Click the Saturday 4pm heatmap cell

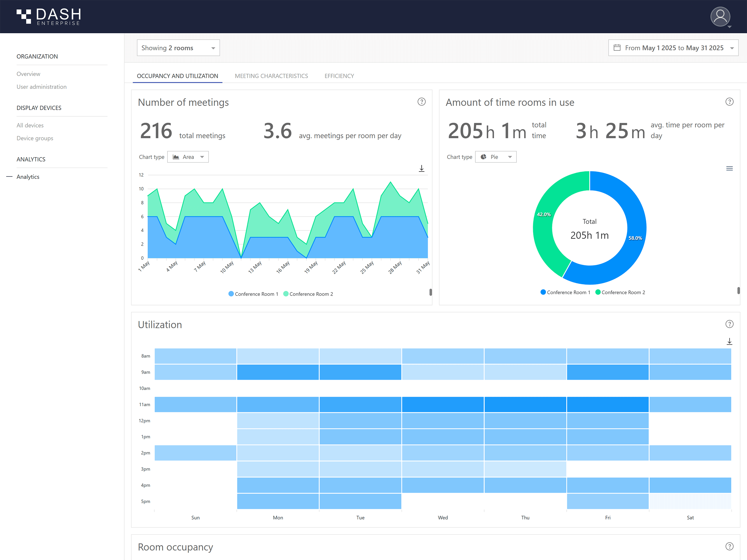coord(690,485)
